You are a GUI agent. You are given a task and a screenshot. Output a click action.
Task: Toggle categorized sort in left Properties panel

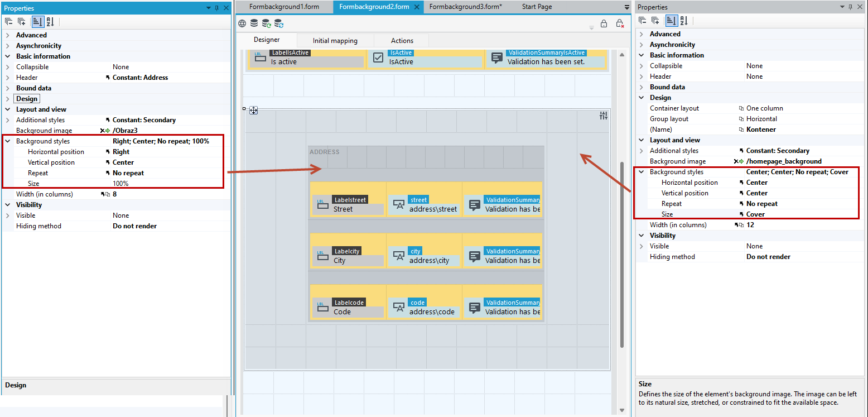click(x=37, y=22)
